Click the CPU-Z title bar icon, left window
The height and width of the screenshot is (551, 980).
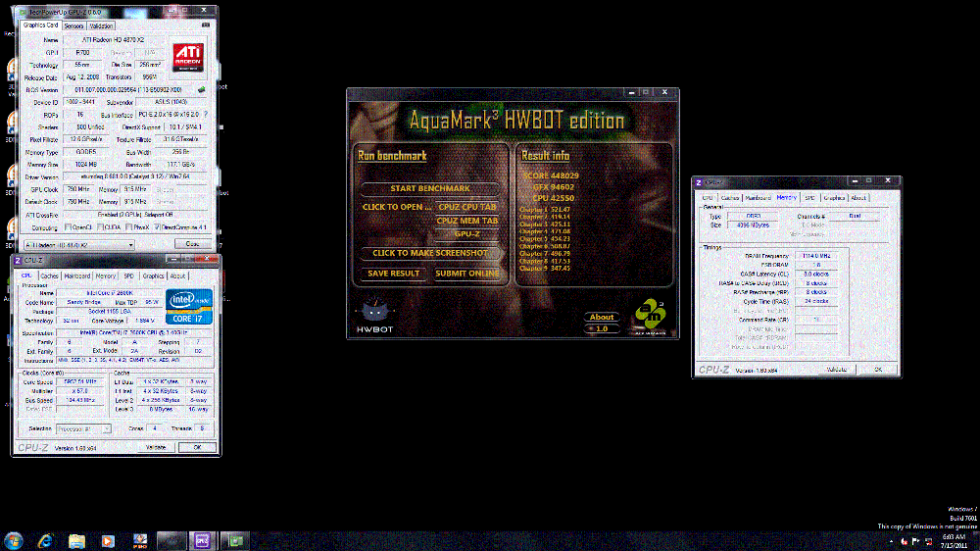(18, 260)
